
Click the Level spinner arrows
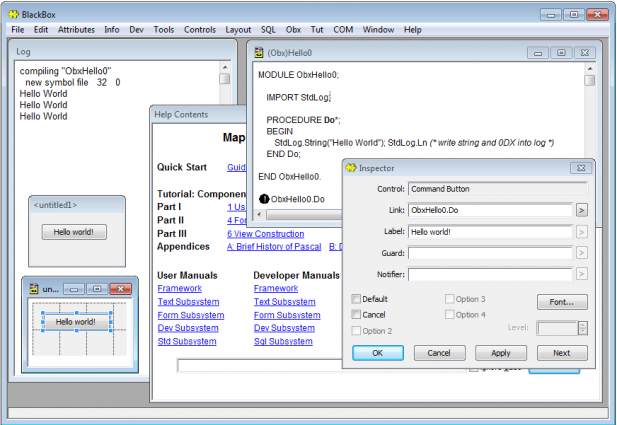pyautogui.click(x=583, y=328)
